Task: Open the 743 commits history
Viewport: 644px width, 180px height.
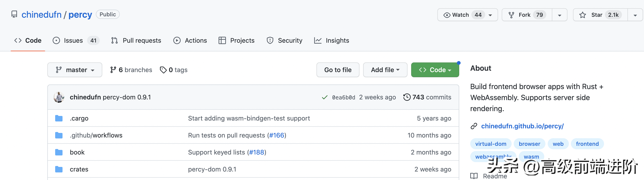Action: point(427,97)
